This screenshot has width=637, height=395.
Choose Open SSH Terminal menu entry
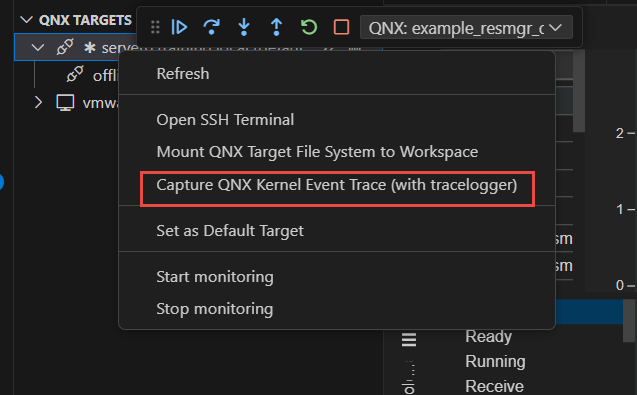pos(225,119)
